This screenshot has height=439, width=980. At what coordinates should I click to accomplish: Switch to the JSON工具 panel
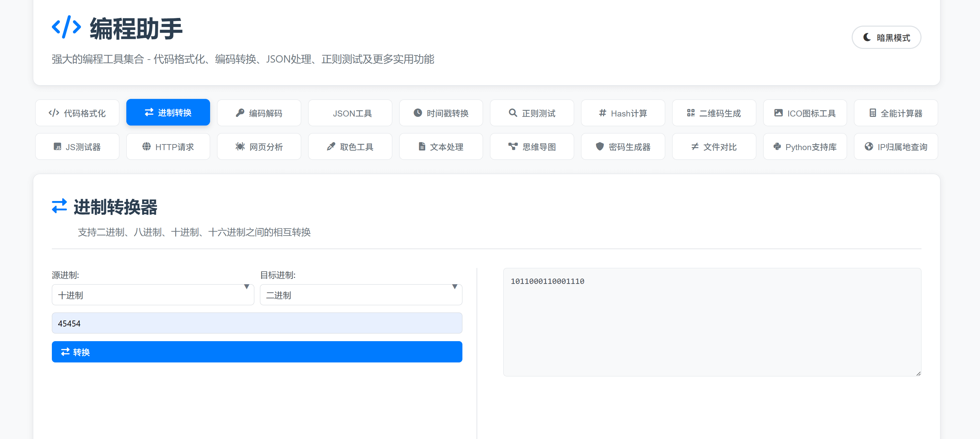[350, 113]
